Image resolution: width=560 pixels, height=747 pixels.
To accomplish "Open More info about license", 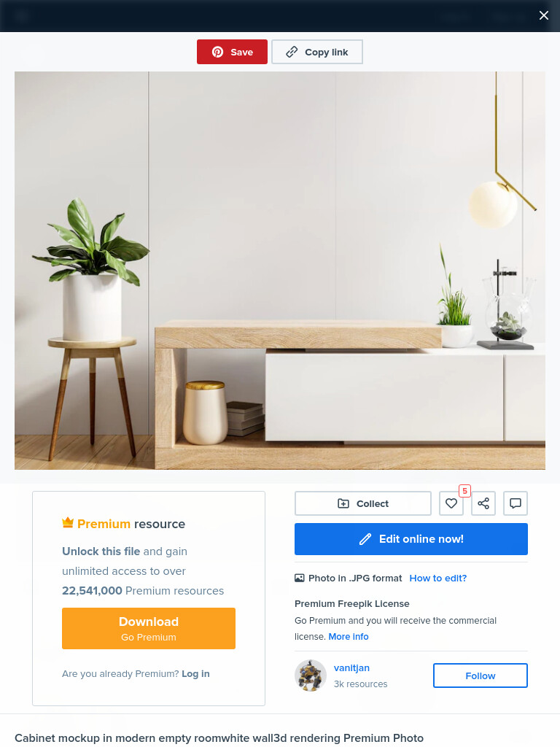I will pos(349,636).
